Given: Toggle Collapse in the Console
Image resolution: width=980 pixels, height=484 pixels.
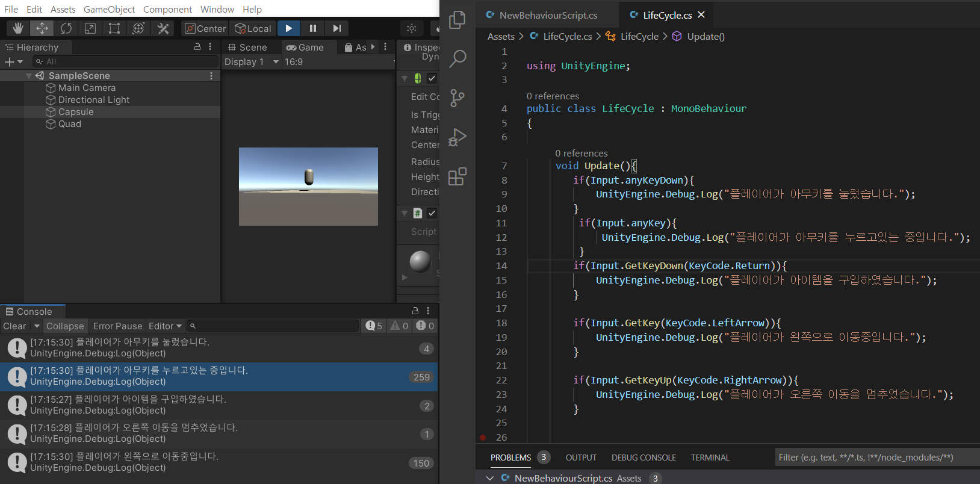Looking at the screenshot, I should [x=65, y=326].
